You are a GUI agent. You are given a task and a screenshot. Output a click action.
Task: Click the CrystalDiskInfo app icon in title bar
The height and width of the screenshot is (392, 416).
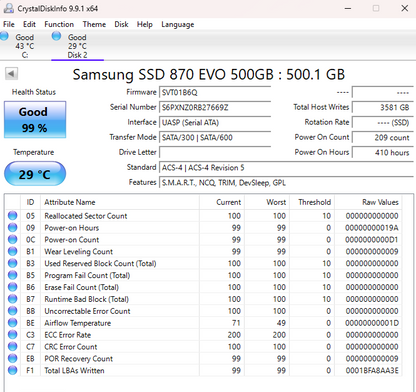[x=8, y=8]
